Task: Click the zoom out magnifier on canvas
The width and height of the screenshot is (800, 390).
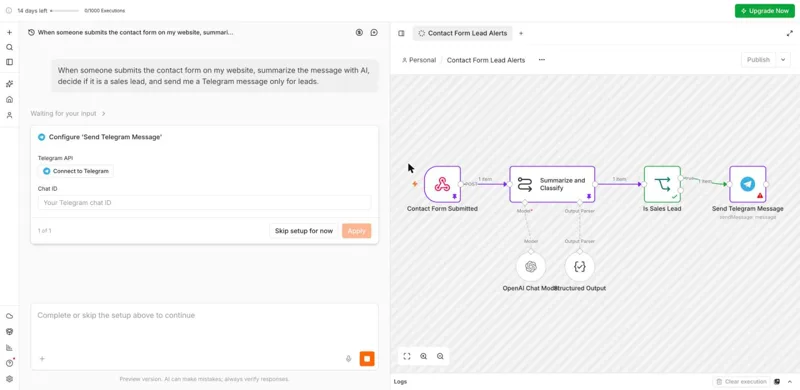Action: [440, 356]
